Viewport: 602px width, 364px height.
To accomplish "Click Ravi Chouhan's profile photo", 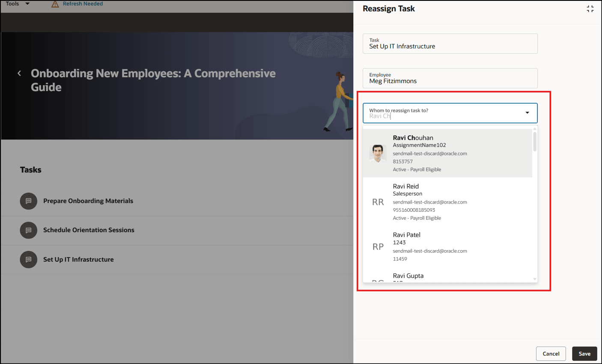I will click(x=378, y=153).
